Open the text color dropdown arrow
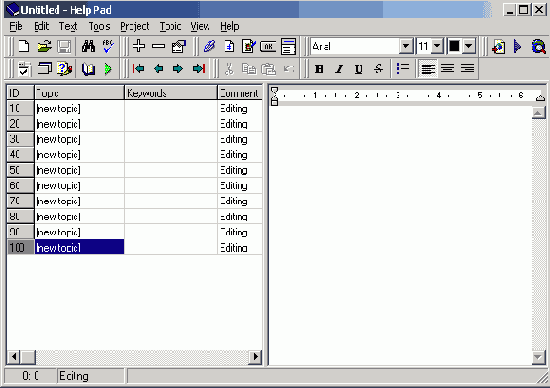Screen dimensions: 550x388 point(469,46)
